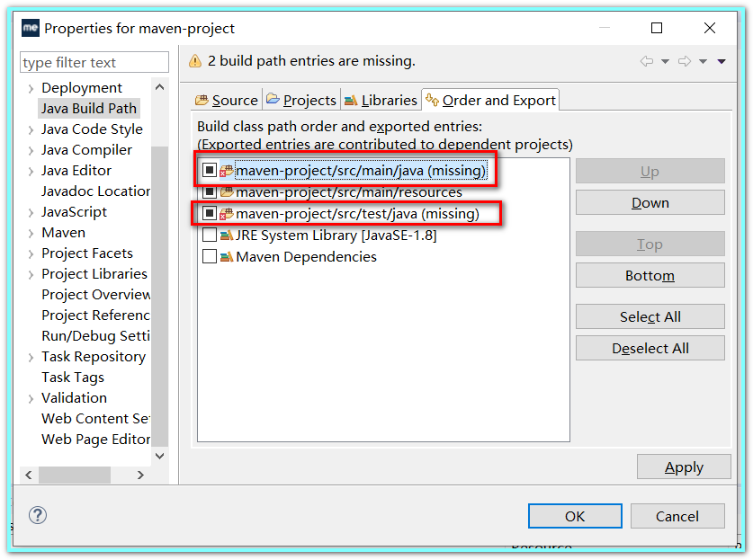
Task: Move the entry Down
Action: click(x=650, y=202)
